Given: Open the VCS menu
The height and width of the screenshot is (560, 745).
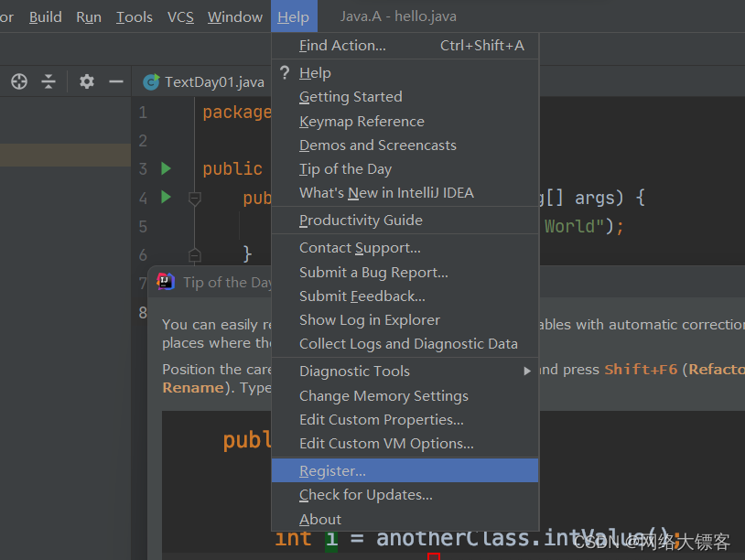Looking at the screenshot, I should point(180,17).
